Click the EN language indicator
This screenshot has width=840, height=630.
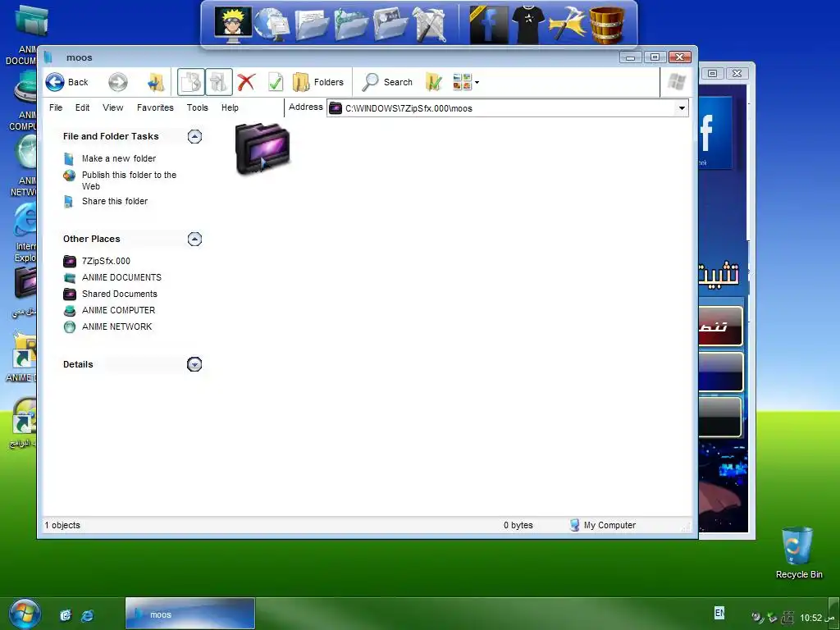click(x=719, y=612)
